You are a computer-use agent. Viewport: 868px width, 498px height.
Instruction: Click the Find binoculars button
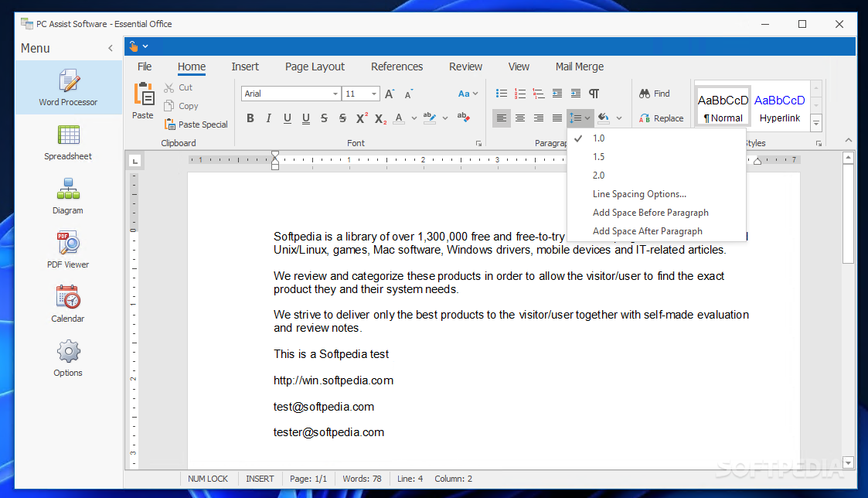(x=655, y=94)
